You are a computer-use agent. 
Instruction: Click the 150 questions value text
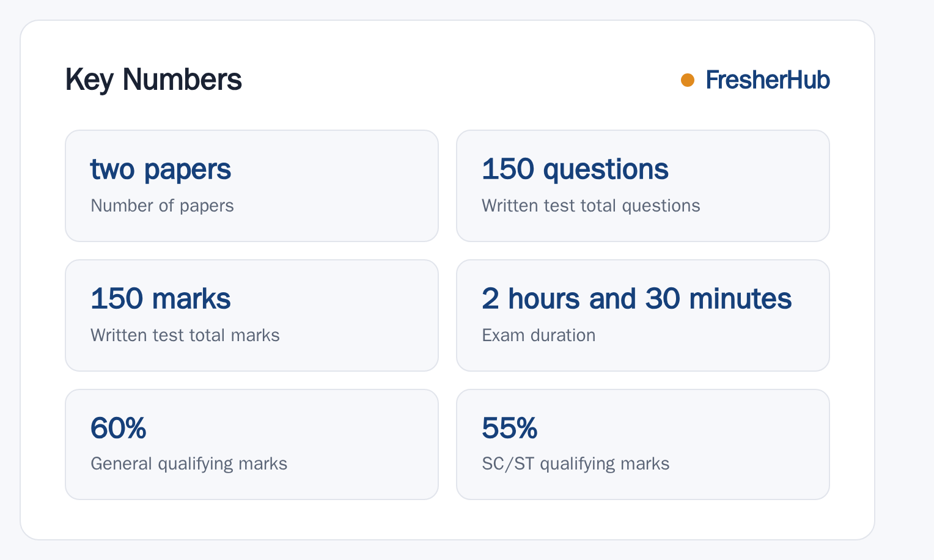click(x=575, y=170)
